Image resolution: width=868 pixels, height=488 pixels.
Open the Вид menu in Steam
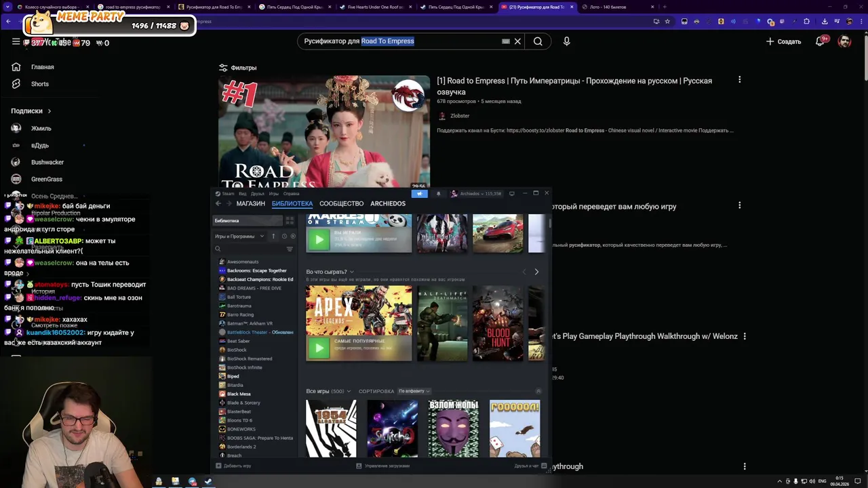click(242, 194)
